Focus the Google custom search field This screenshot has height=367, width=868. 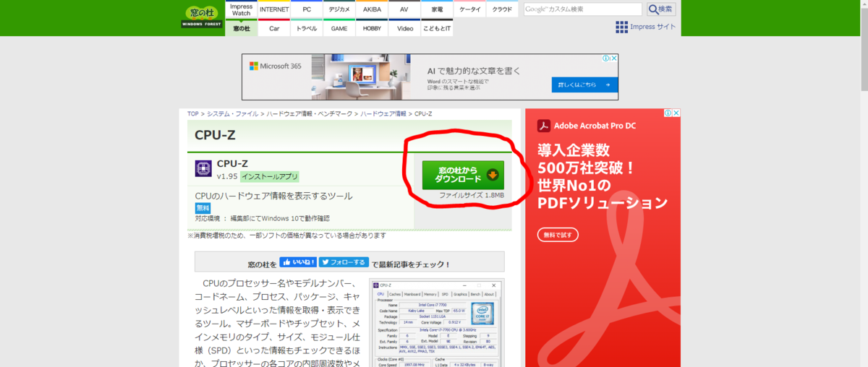(583, 9)
